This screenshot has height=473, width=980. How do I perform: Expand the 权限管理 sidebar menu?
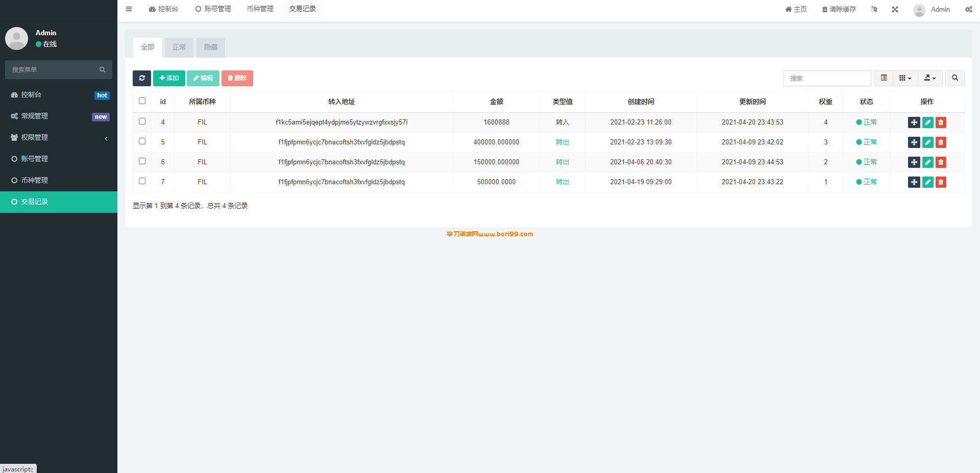coord(59,137)
